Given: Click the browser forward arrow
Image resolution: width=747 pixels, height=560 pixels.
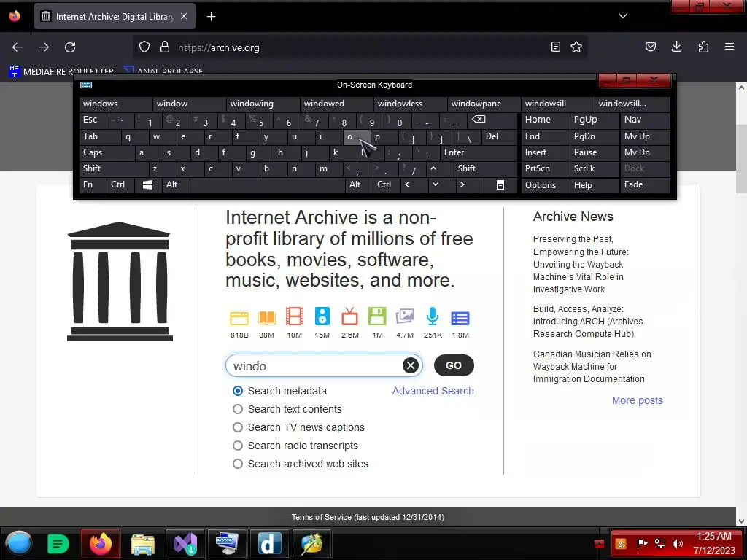Looking at the screenshot, I should point(44,47).
